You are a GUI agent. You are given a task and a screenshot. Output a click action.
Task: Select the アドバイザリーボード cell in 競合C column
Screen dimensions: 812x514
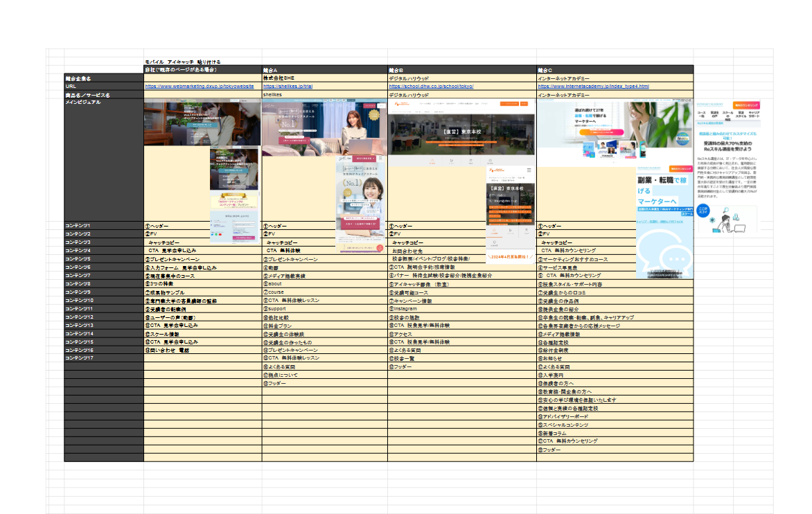[x=615, y=416]
